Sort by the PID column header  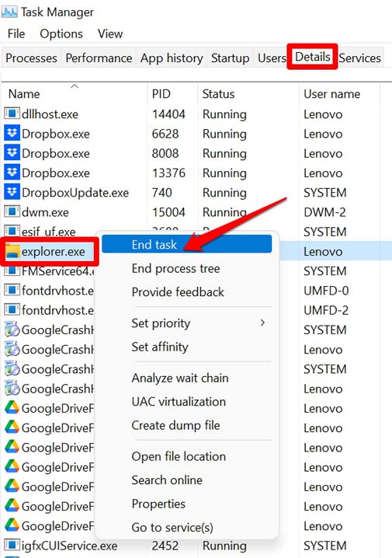173,93
